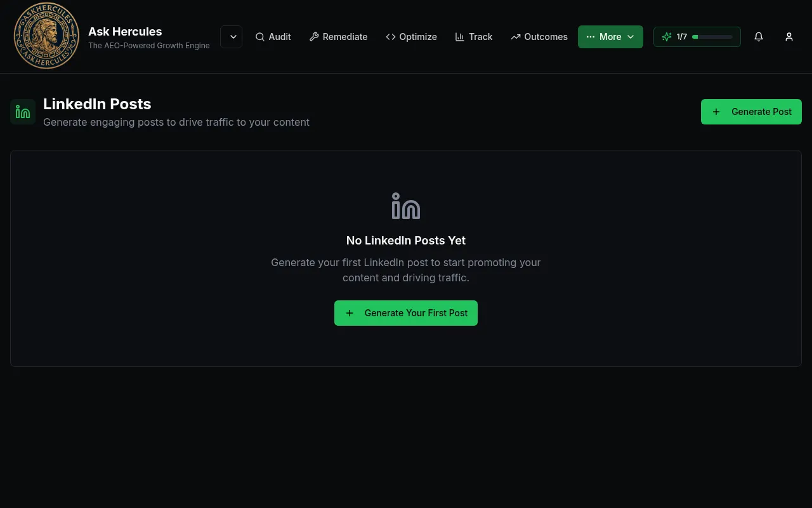
Task: Click the green LinkedIn icon beside page title
Action: click(x=23, y=112)
